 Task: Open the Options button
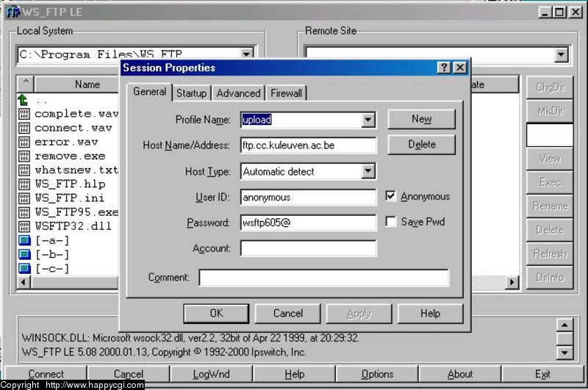pos(377,374)
